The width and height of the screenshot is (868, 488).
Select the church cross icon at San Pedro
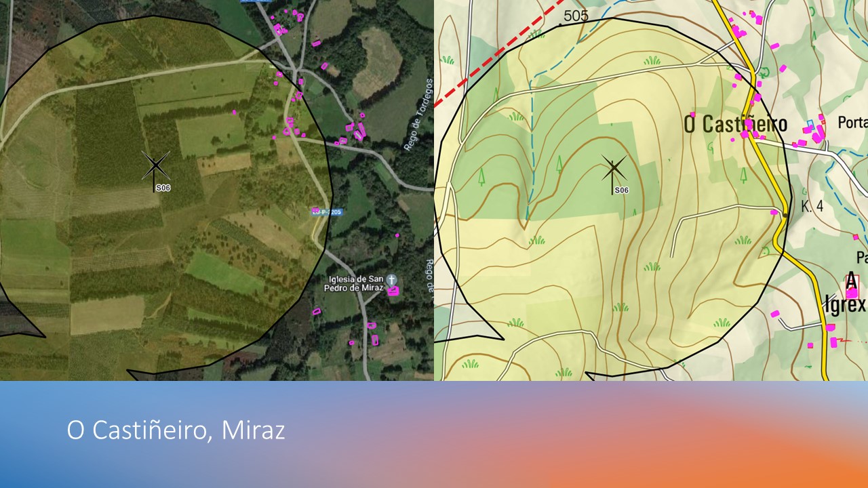pyautogui.click(x=392, y=280)
